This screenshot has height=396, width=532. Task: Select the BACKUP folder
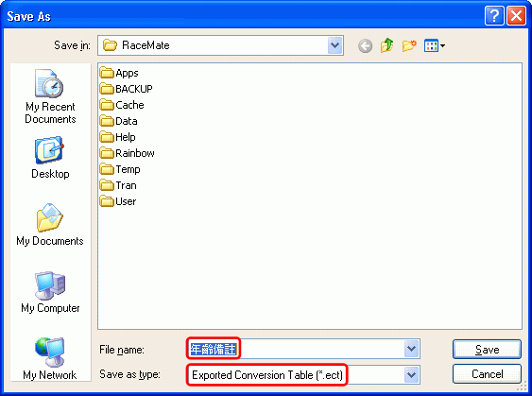click(127, 89)
